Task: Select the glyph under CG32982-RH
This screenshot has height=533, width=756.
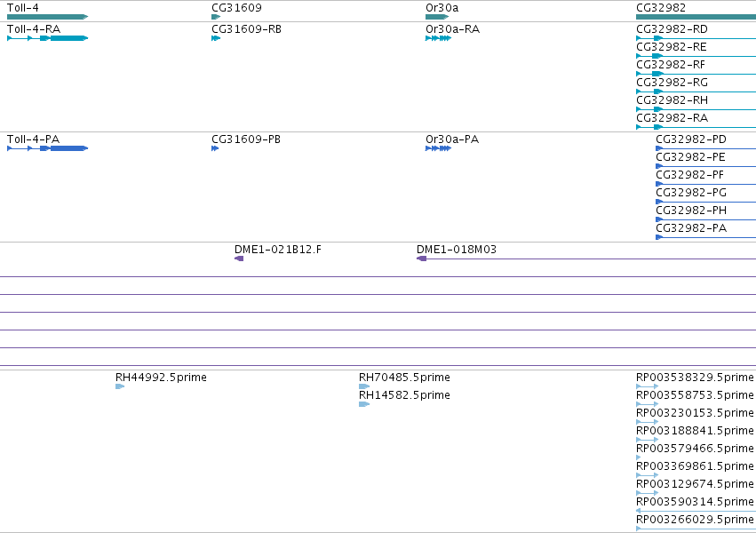Action: (696, 109)
